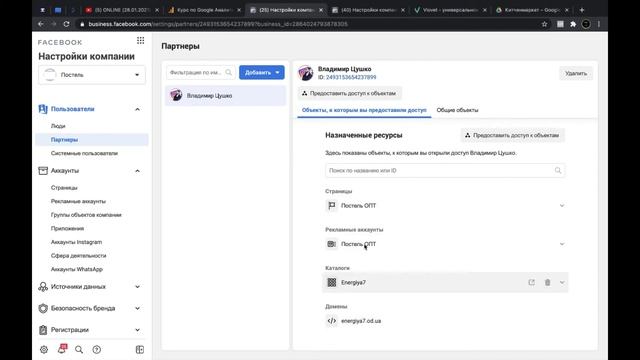
Task: Open Рекламные аккаунты in the sidebar
Action: click(78, 201)
